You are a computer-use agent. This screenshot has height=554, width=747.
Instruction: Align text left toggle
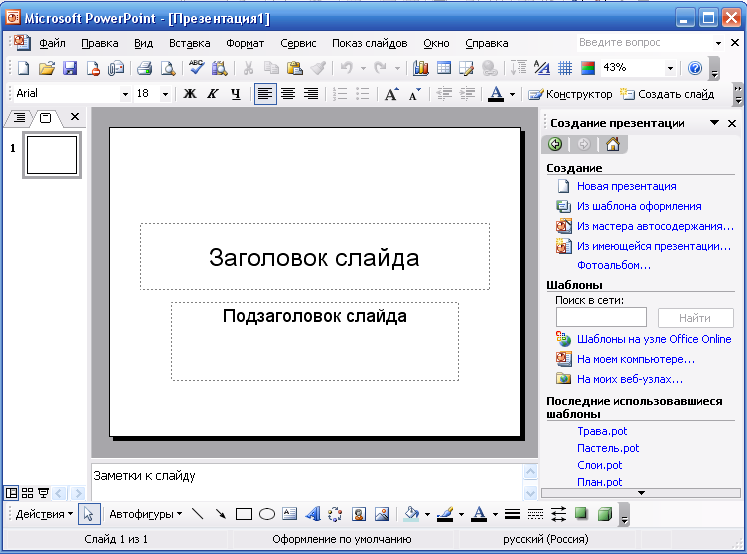[264, 94]
